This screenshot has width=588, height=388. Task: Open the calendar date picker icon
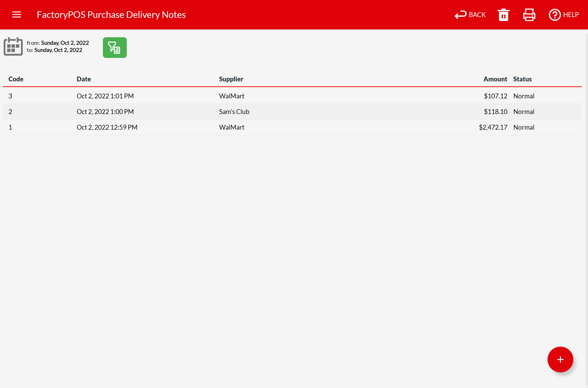13,46
